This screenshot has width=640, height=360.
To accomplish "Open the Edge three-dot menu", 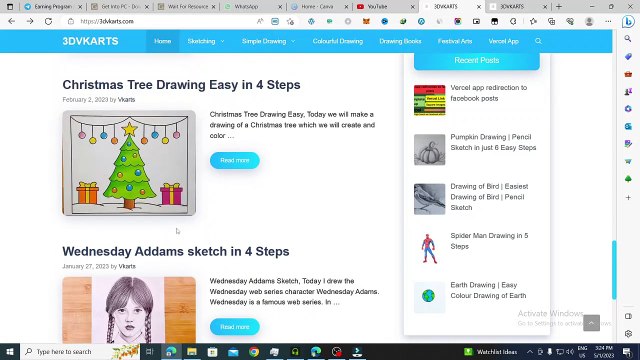I will (608, 21).
